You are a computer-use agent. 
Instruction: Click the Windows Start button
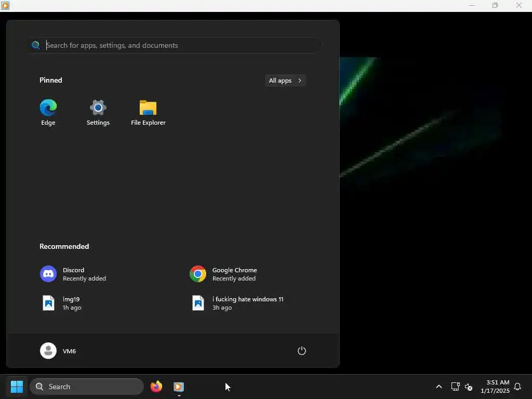tap(17, 387)
